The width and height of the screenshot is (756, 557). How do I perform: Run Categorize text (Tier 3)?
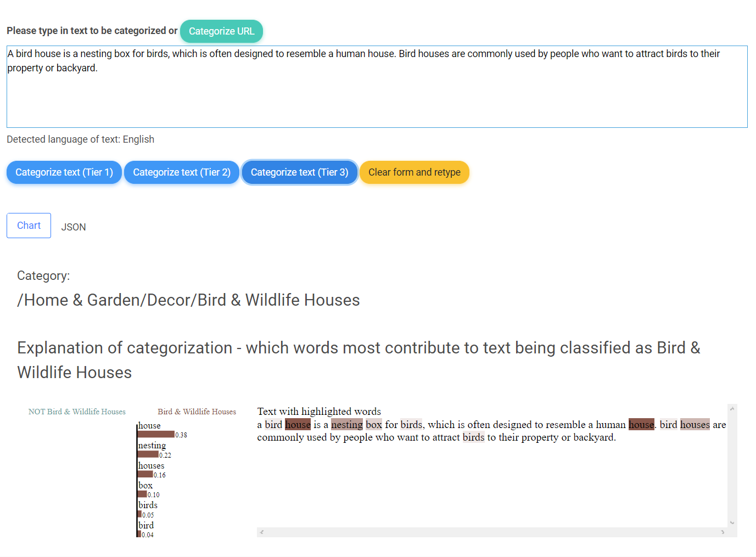pos(300,172)
